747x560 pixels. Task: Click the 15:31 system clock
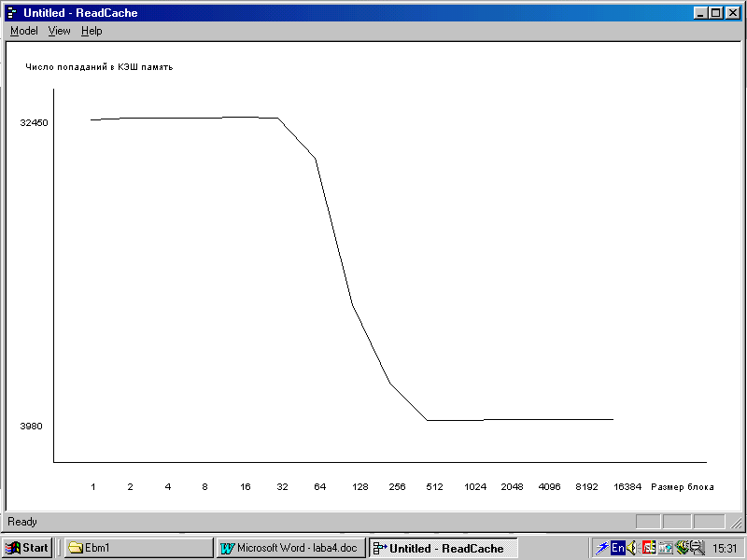tap(725, 549)
